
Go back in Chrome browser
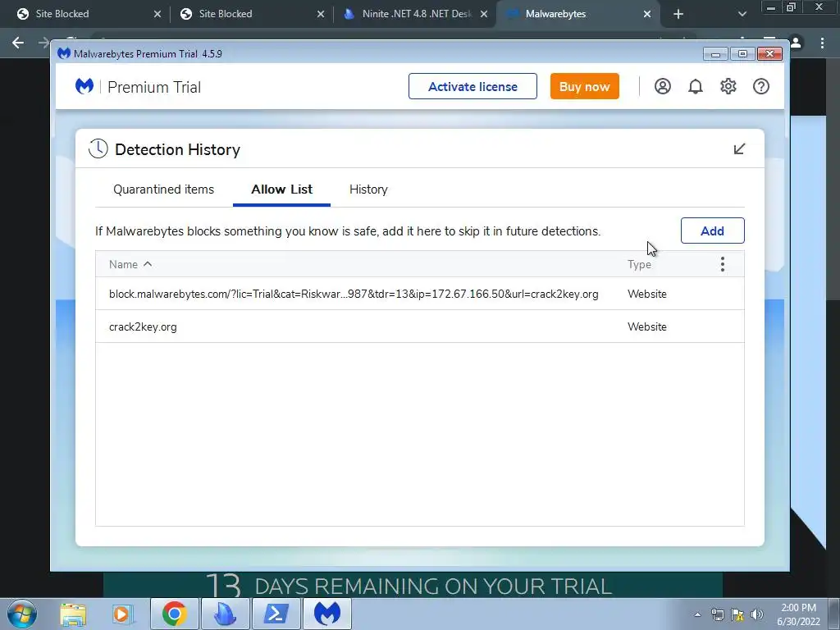[x=18, y=43]
